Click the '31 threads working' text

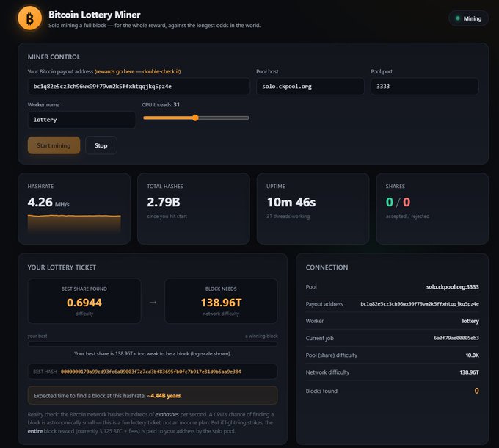click(x=288, y=216)
